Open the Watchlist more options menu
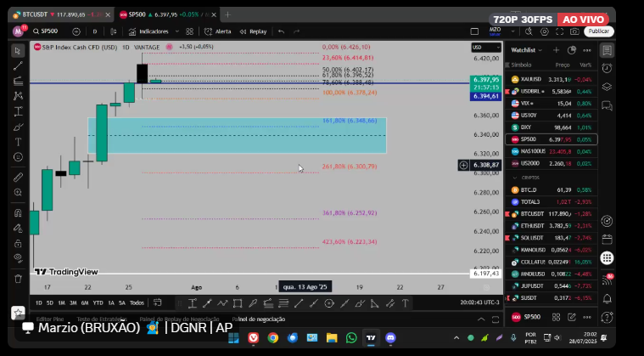The image size is (644, 356). click(x=587, y=50)
